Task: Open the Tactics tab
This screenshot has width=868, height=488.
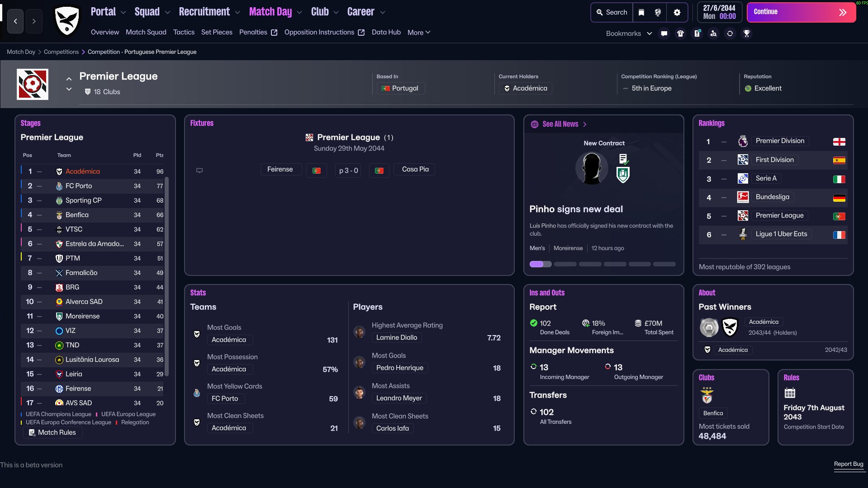Action: click(x=184, y=32)
